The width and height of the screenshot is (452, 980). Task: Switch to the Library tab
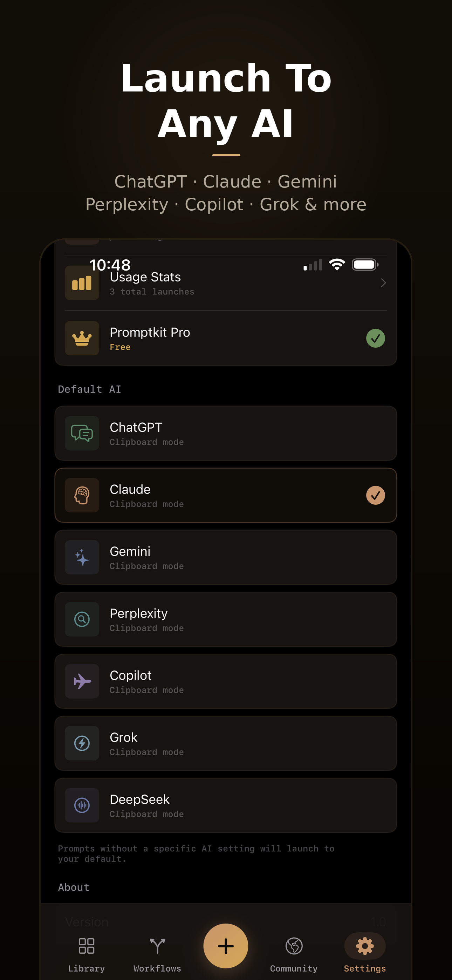(x=86, y=951)
